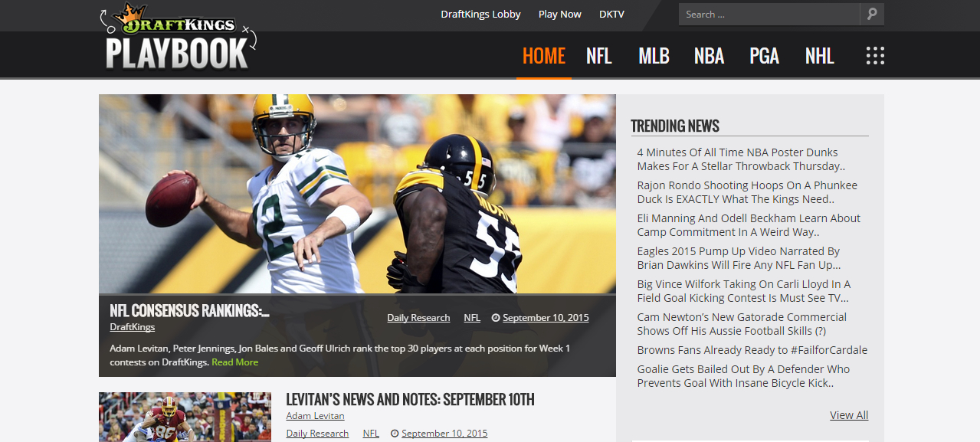Click the September 10, 2015 date under Levitan's article

pyautogui.click(x=444, y=434)
